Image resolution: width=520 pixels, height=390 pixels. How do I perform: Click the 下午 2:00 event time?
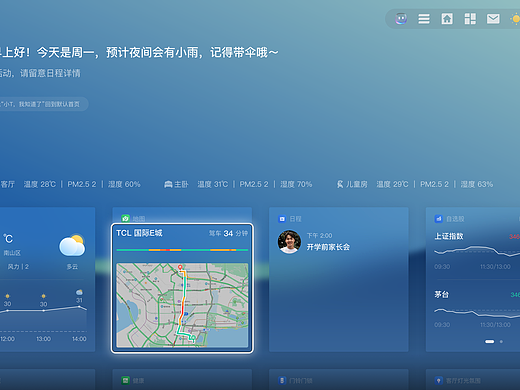pyautogui.click(x=319, y=236)
